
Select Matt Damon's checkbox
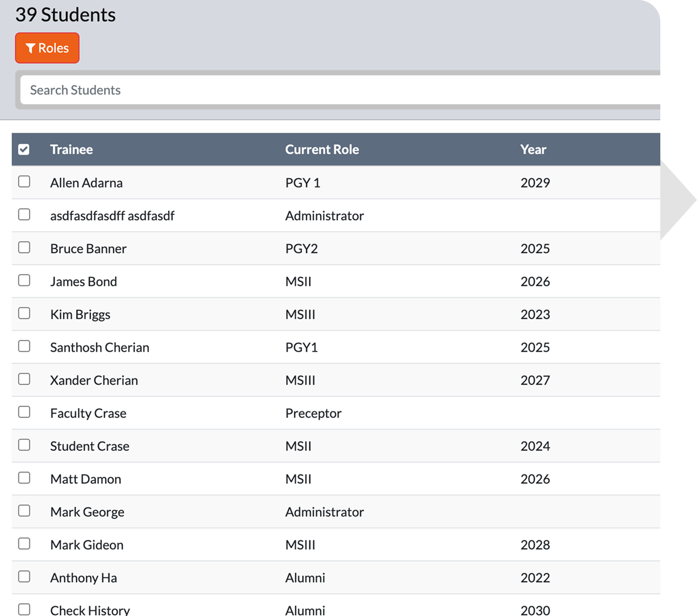tap(24, 478)
